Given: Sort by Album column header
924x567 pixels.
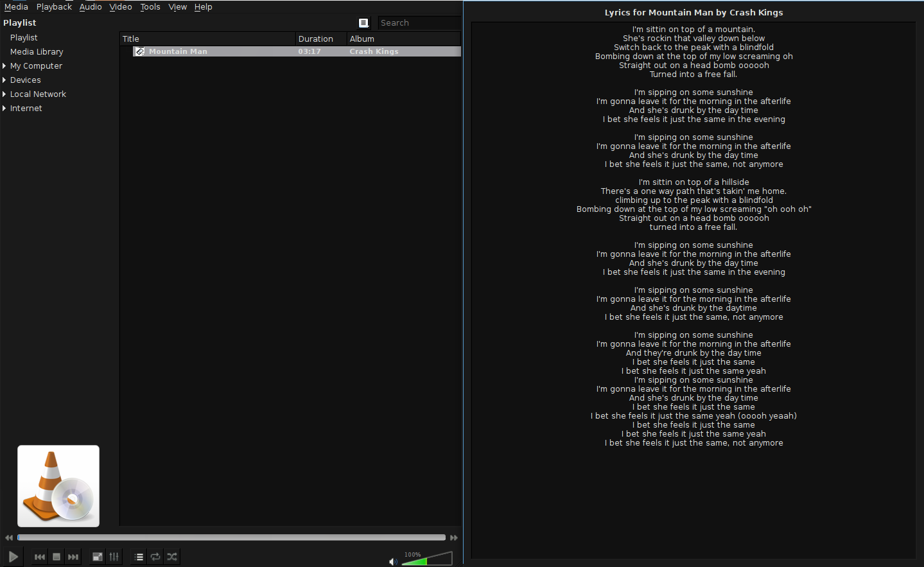Looking at the screenshot, I should (x=404, y=39).
